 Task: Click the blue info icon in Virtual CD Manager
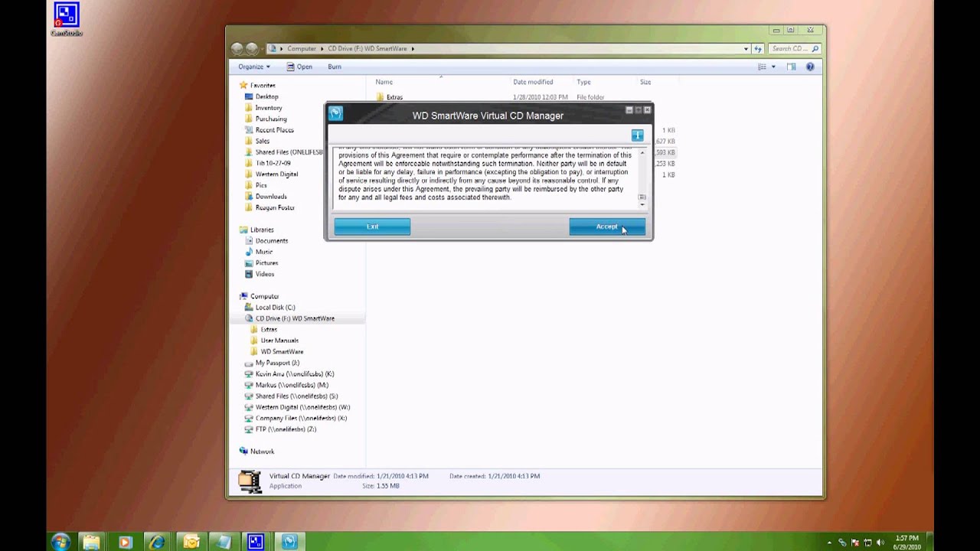pos(637,135)
